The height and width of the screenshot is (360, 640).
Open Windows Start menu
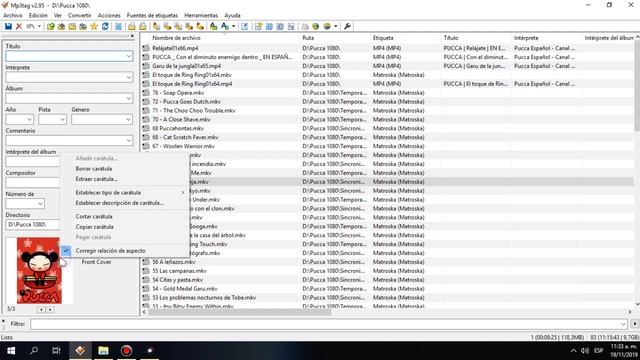pos(11,351)
